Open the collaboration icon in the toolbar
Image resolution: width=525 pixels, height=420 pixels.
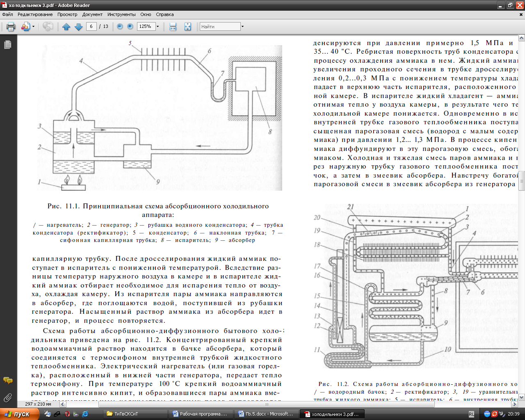click(25, 27)
